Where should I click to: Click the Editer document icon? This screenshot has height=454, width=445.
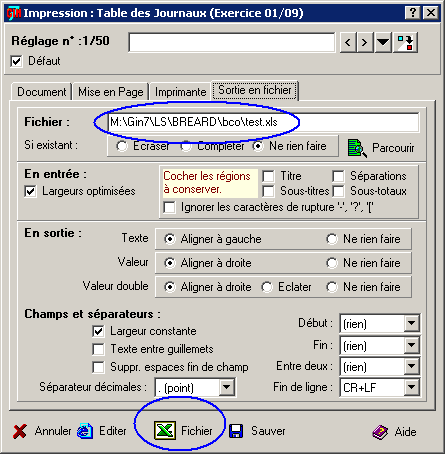pyautogui.click(x=85, y=431)
